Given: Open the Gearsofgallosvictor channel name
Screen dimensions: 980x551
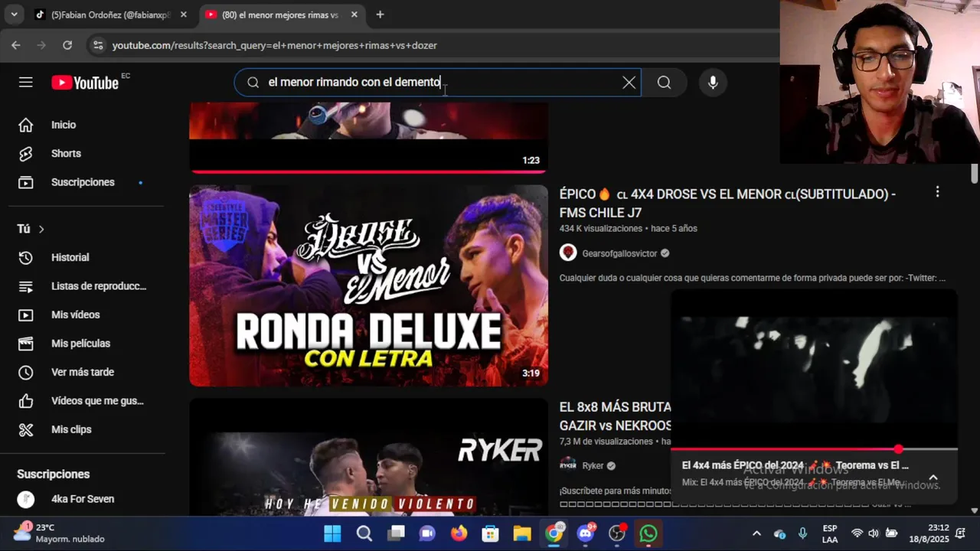Looking at the screenshot, I should point(619,253).
